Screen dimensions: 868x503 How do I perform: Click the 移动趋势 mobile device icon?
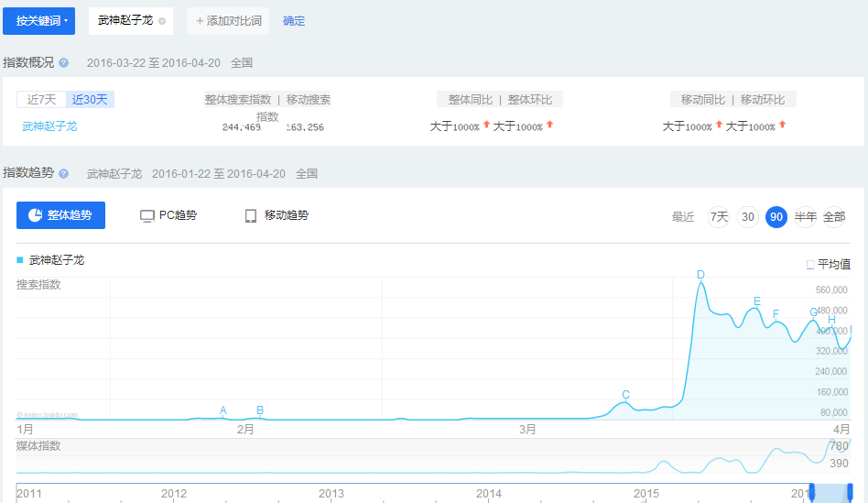pos(250,216)
